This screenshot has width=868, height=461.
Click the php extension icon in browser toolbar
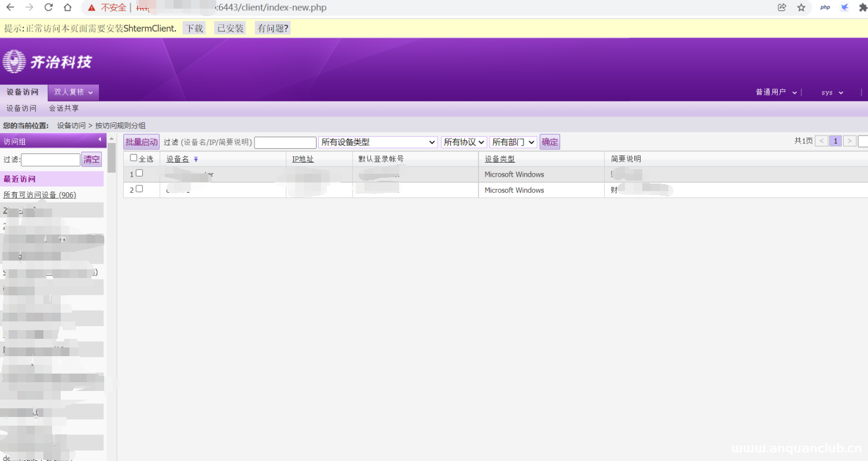click(825, 8)
